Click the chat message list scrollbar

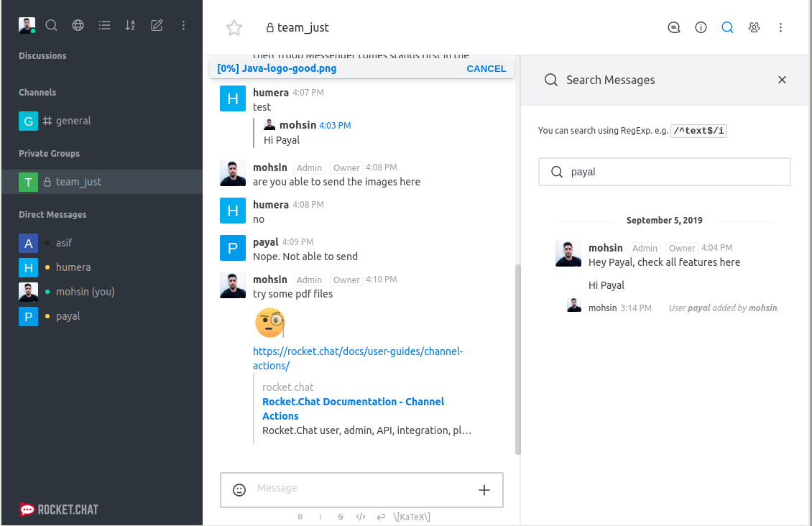click(x=517, y=359)
